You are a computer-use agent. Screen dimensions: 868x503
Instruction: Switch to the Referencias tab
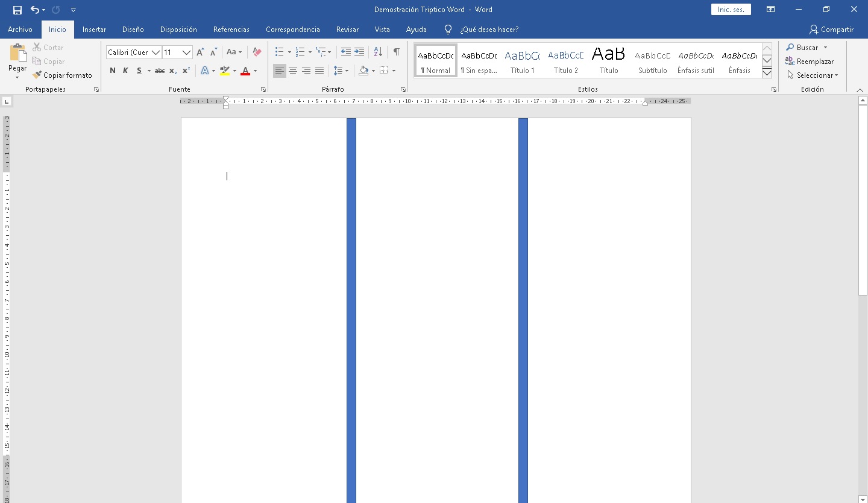231,30
